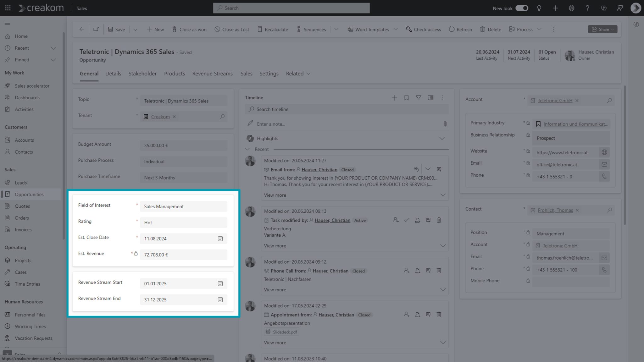The width and height of the screenshot is (644, 362).
Task: Expand the Process dropdown
Action: click(539, 30)
